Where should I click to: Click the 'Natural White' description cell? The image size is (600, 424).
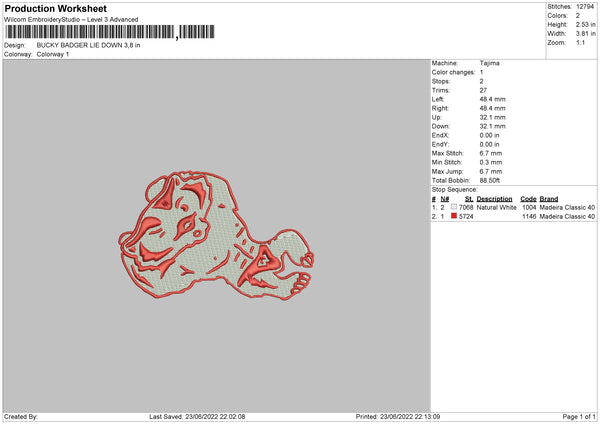tap(496, 207)
